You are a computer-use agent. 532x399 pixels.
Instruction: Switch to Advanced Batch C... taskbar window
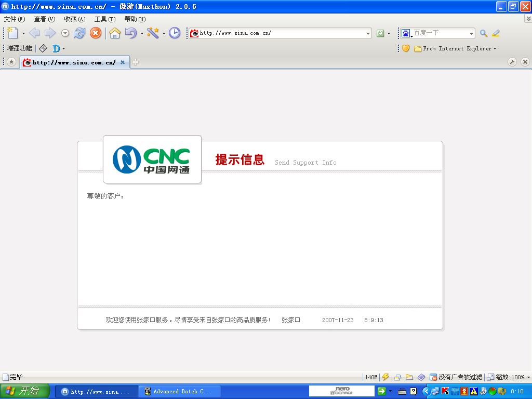tap(179, 392)
